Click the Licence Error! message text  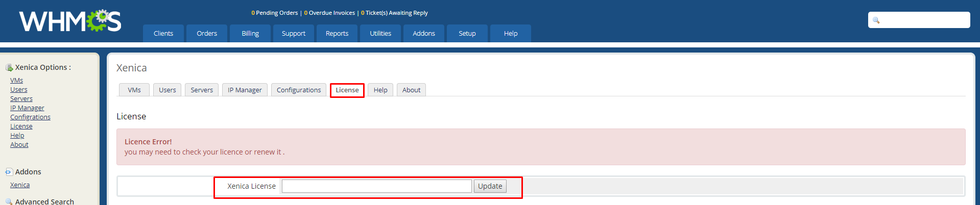(x=148, y=142)
